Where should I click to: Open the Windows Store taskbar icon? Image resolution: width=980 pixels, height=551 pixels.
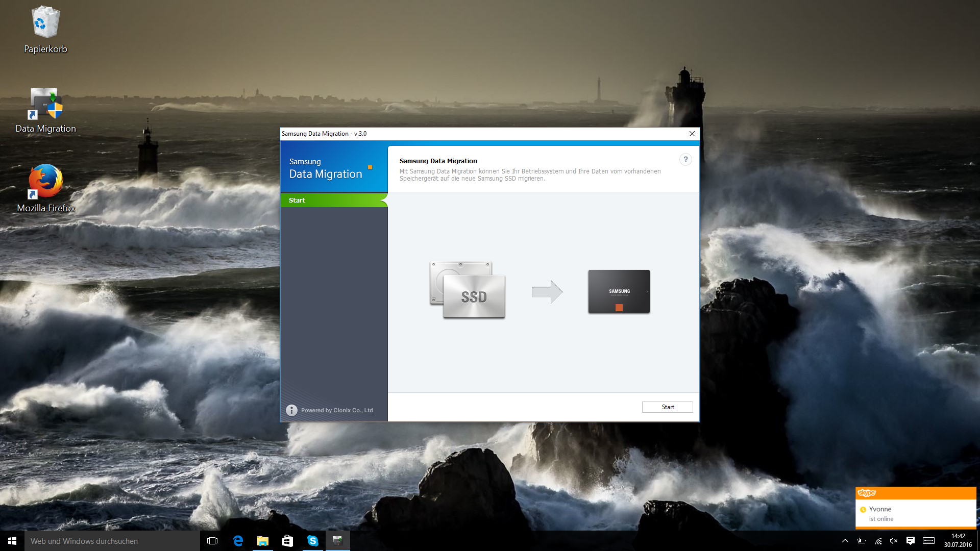(x=287, y=541)
